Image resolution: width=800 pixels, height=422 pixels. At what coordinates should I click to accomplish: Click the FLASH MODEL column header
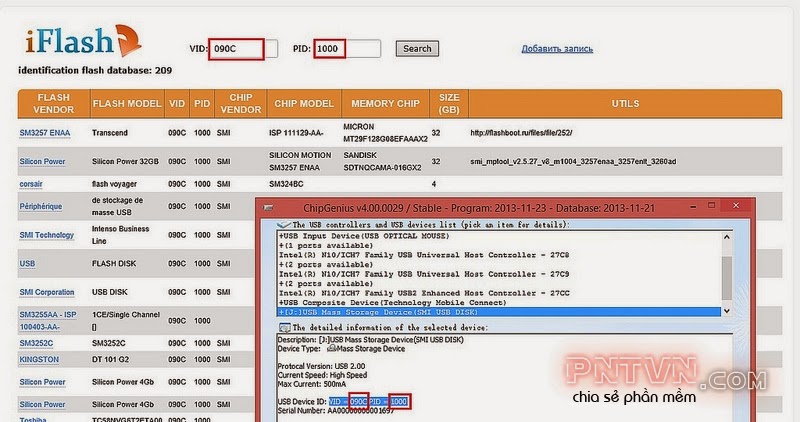click(x=127, y=104)
